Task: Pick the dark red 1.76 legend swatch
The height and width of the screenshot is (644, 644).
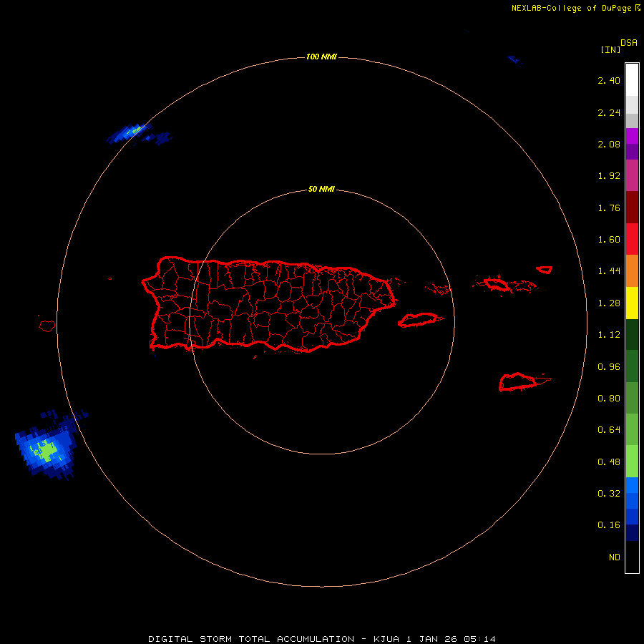Action: pyautogui.click(x=632, y=208)
